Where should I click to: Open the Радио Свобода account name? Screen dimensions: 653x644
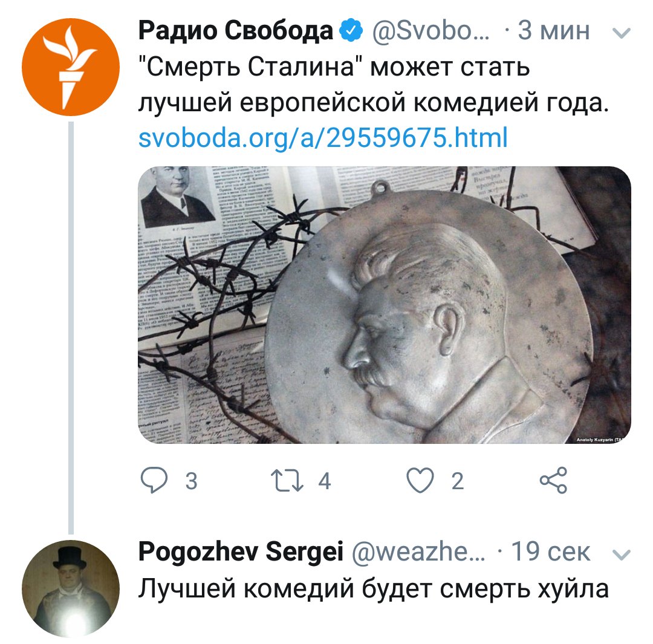(x=236, y=30)
